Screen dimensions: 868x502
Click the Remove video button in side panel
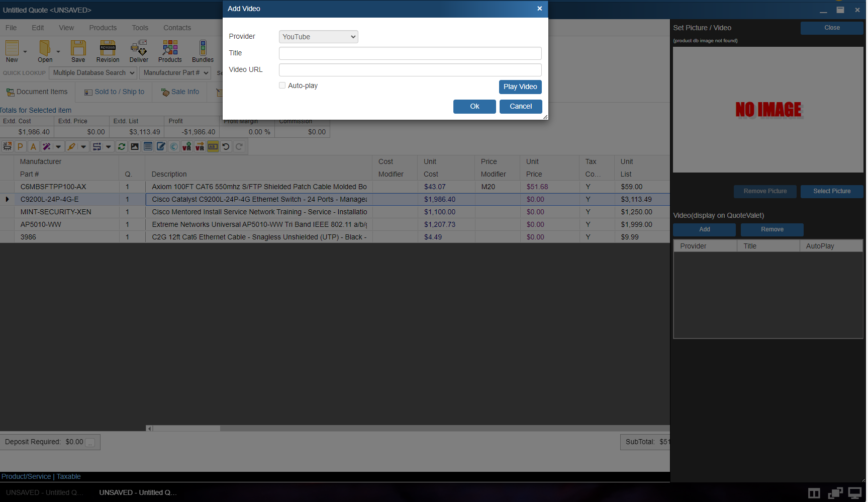[772, 229]
